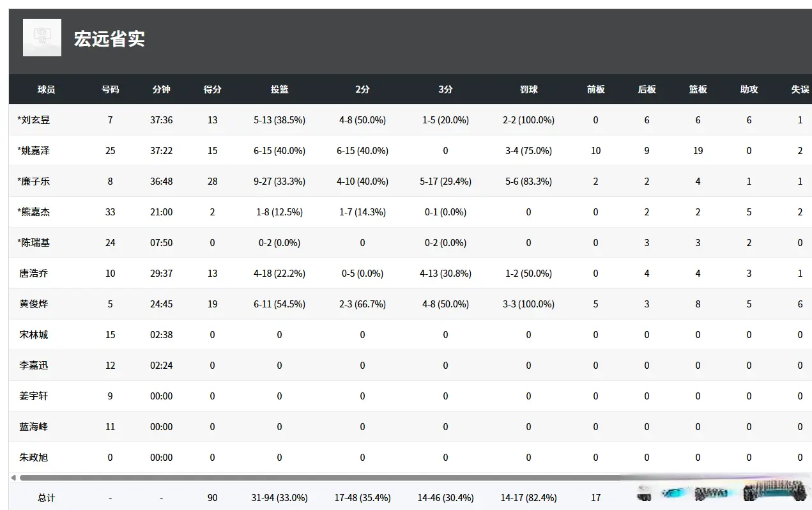Select the 球员 column header
Viewport: 812px width, 510px height.
pos(46,89)
